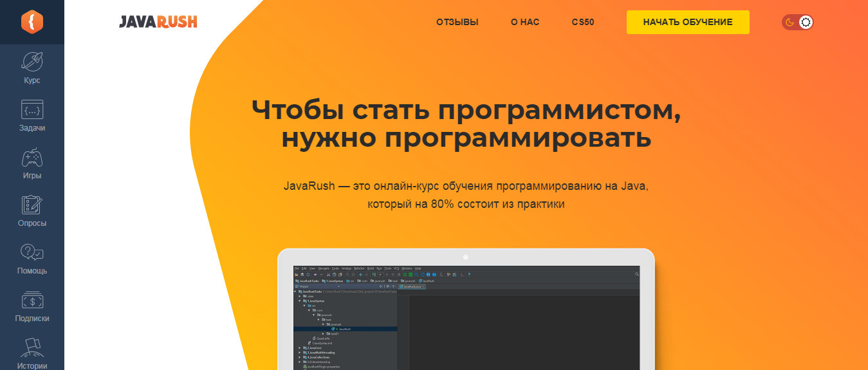Go to ОТЗЫВЫ in the top navigation
This screenshot has height=370, width=868.
pyautogui.click(x=457, y=22)
